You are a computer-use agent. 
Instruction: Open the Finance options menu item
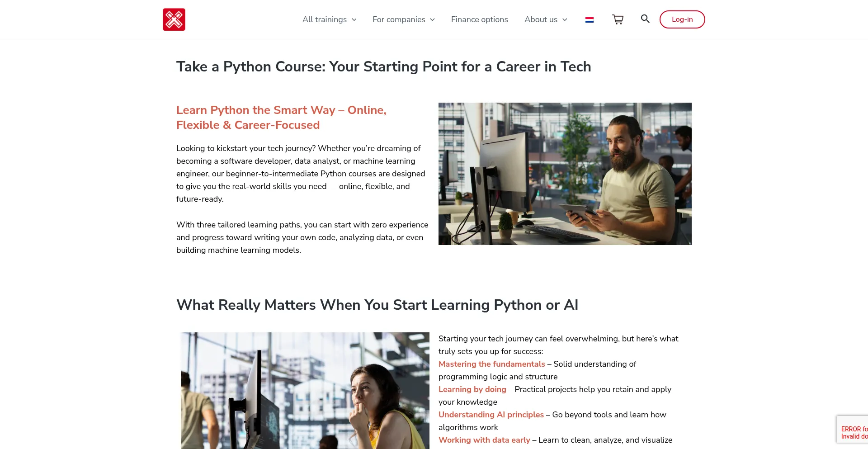(479, 19)
